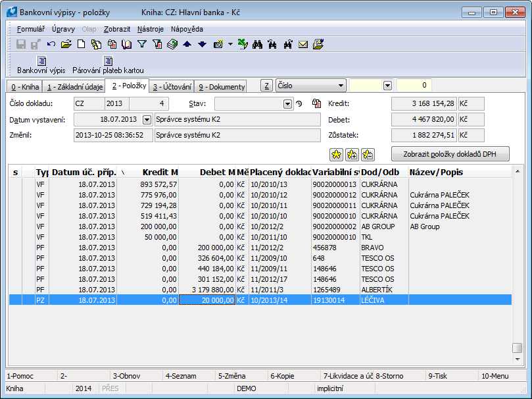
Task: Open Párování plateb kartou function
Action: click(x=108, y=65)
